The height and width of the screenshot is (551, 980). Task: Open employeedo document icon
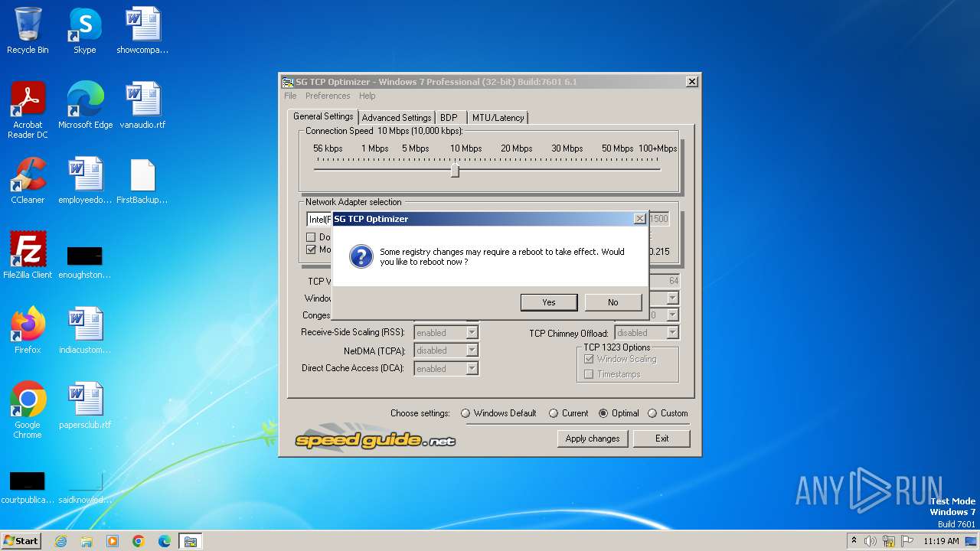(85, 181)
